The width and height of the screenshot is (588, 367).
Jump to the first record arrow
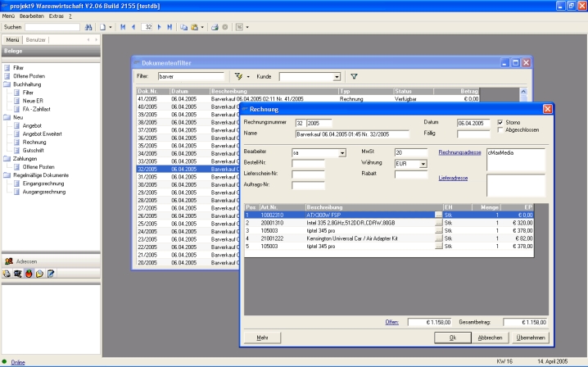click(124, 27)
